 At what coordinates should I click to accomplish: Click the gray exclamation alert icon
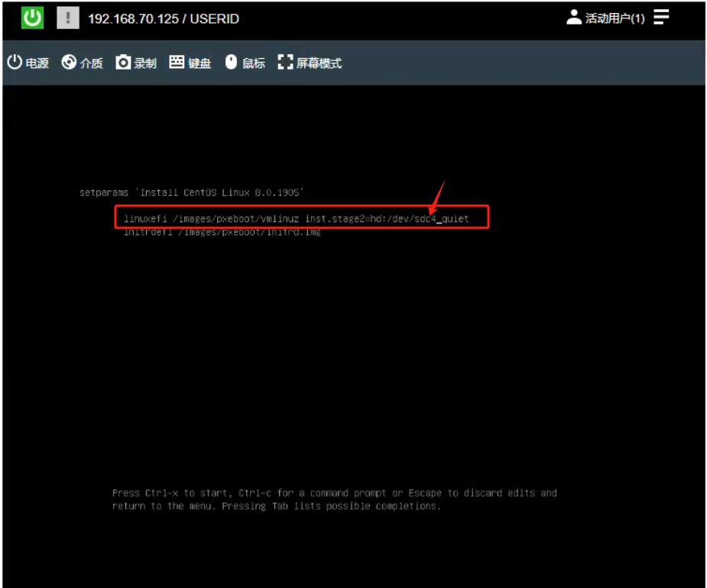[x=68, y=18]
